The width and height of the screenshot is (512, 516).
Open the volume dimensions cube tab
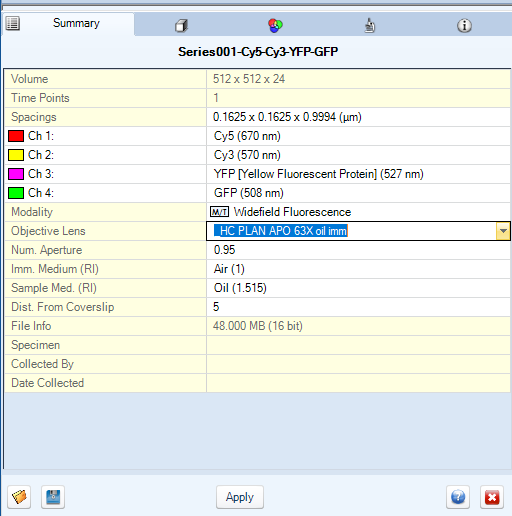181,25
